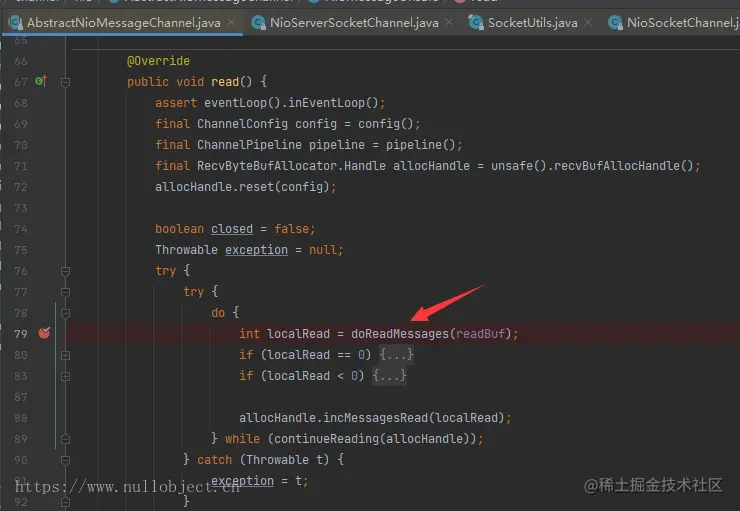Collapse the outer try block on line 76

[66, 271]
